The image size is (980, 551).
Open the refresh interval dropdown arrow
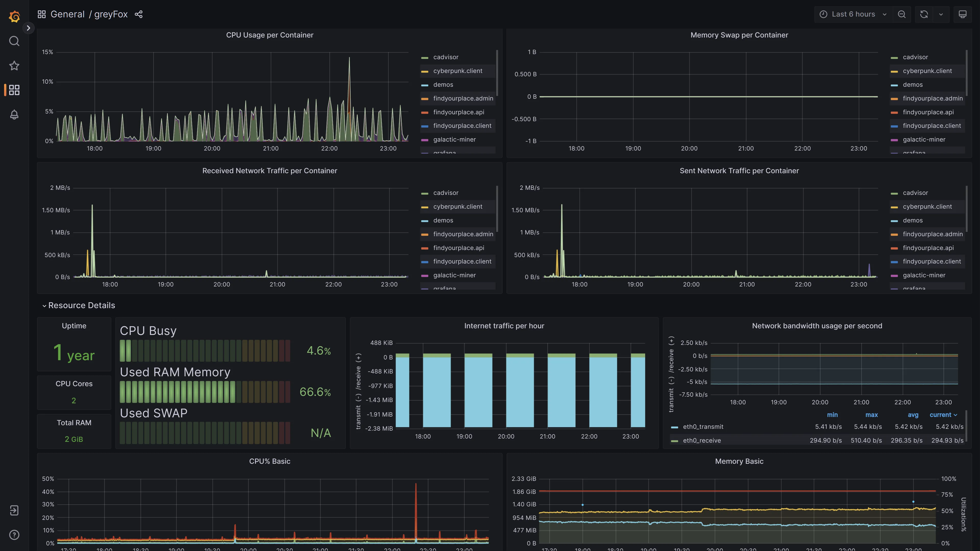click(941, 15)
